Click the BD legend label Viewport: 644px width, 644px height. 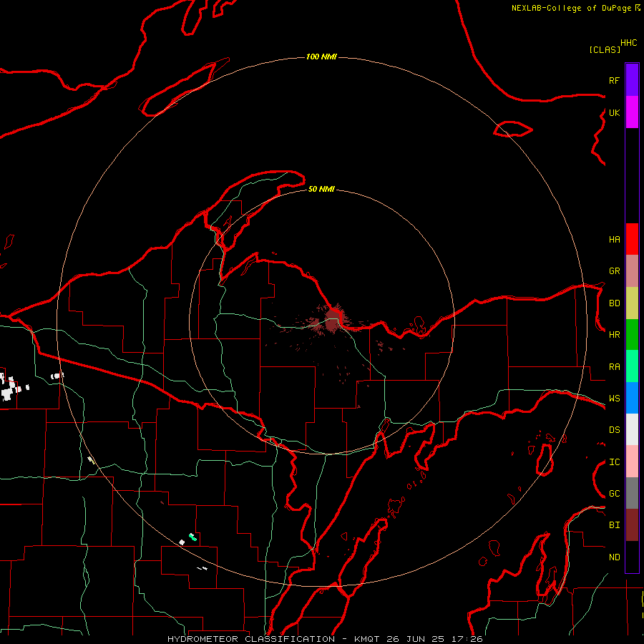click(615, 303)
